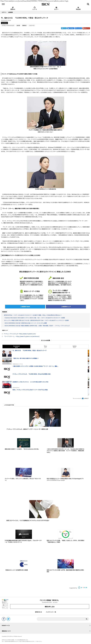The height and width of the screenshot is (644, 91).
Task: Switch to the News tab
Action: tap(45, 347)
